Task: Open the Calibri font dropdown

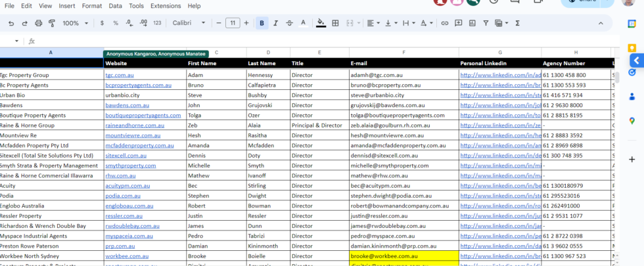Action: coord(189,23)
